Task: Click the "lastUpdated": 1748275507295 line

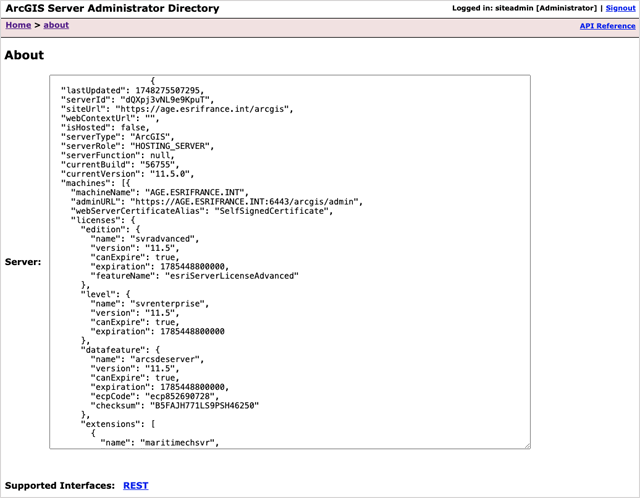Action: coord(132,90)
